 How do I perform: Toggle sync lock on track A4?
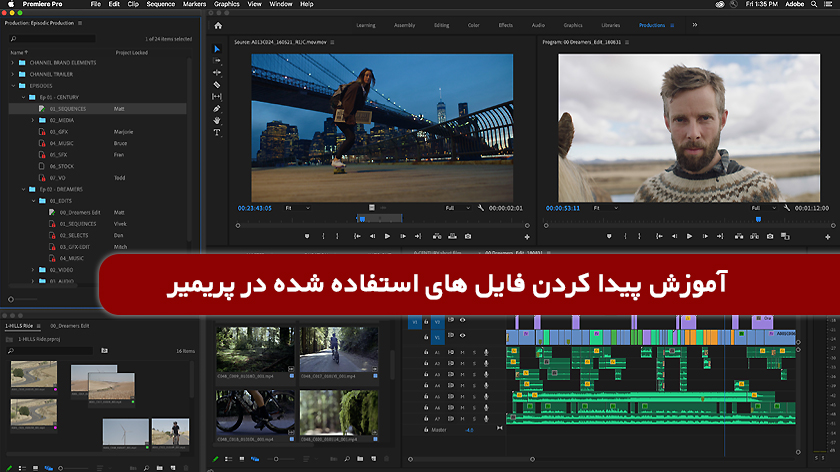(x=451, y=386)
